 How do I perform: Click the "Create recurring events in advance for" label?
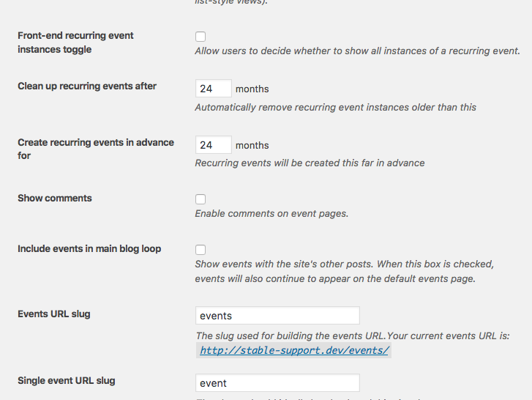(96, 149)
